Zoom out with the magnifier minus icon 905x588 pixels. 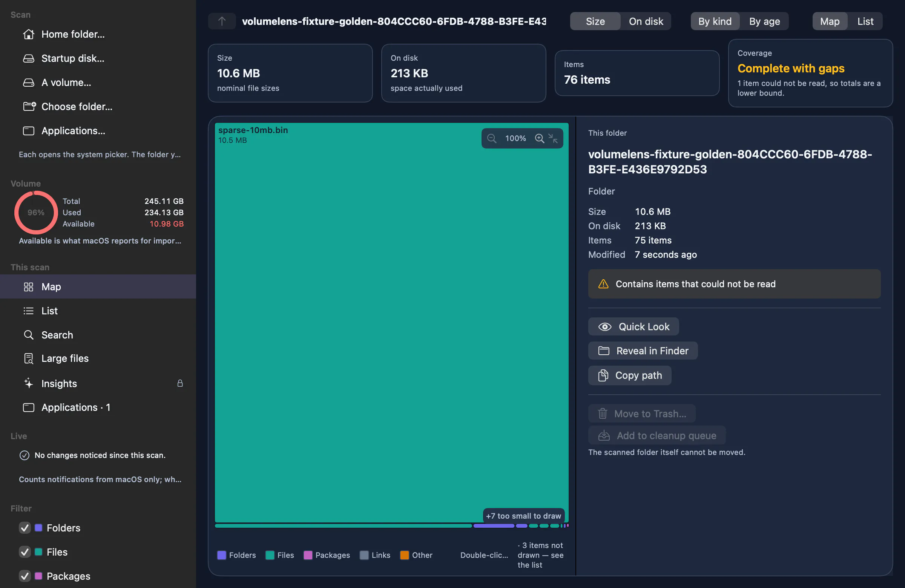[491, 138]
